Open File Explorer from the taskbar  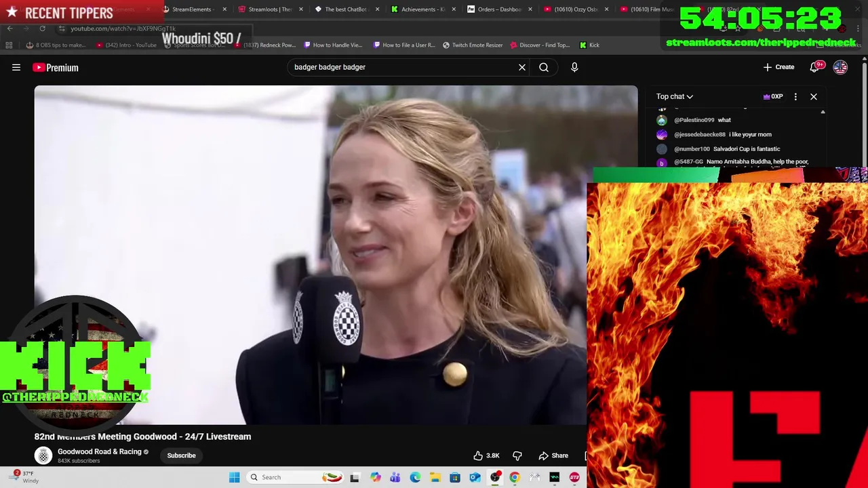click(x=435, y=477)
